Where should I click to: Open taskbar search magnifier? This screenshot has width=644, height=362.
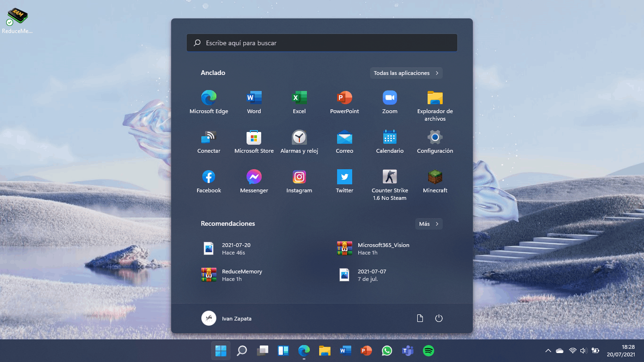242,351
